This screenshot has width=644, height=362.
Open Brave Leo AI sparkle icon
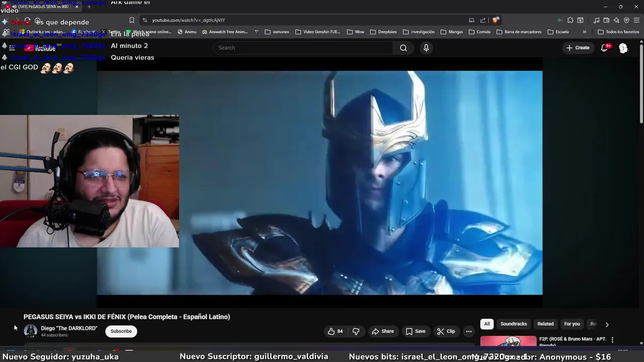click(x=616, y=20)
